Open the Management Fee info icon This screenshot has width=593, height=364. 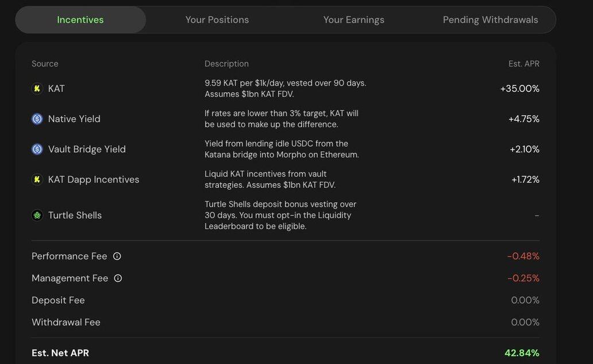pos(118,278)
